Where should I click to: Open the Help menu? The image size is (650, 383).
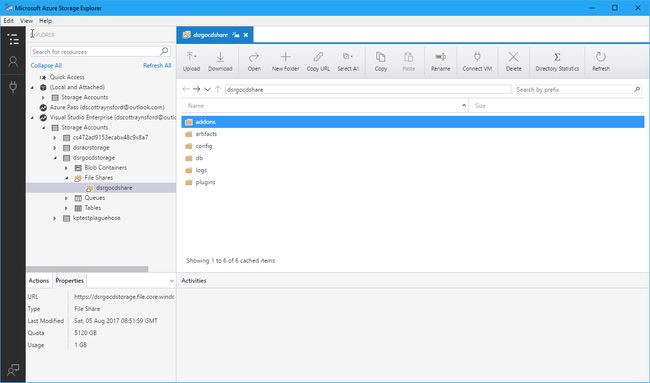[46, 20]
